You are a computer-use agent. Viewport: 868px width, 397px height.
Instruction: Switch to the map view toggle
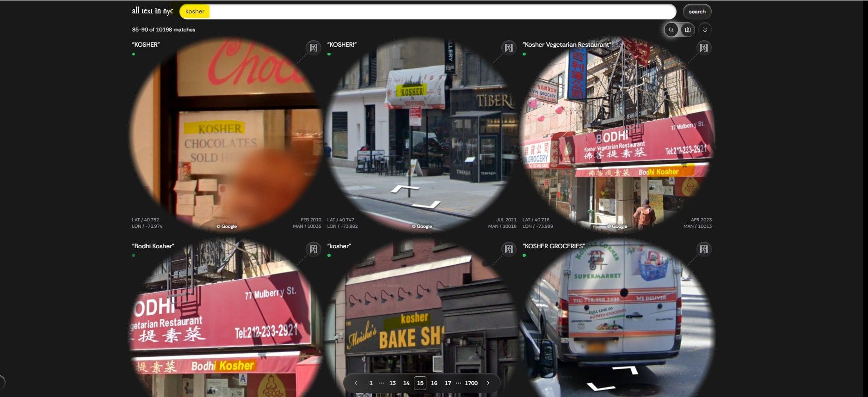[688, 30]
